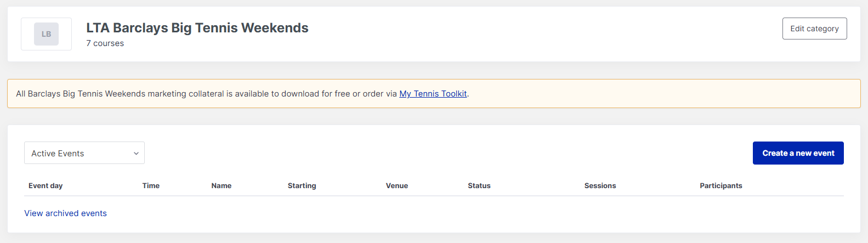This screenshot has width=868, height=243.
Task: Click the Starting column header
Action: point(302,186)
